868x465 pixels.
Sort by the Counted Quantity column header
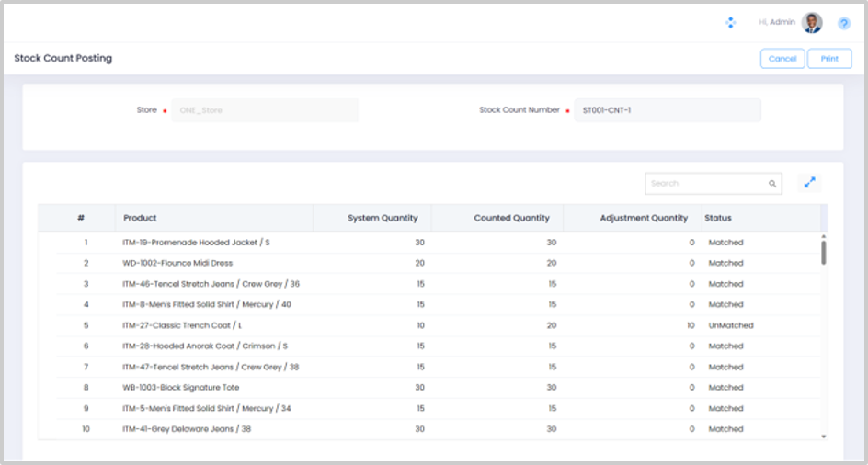(x=511, y=218)
